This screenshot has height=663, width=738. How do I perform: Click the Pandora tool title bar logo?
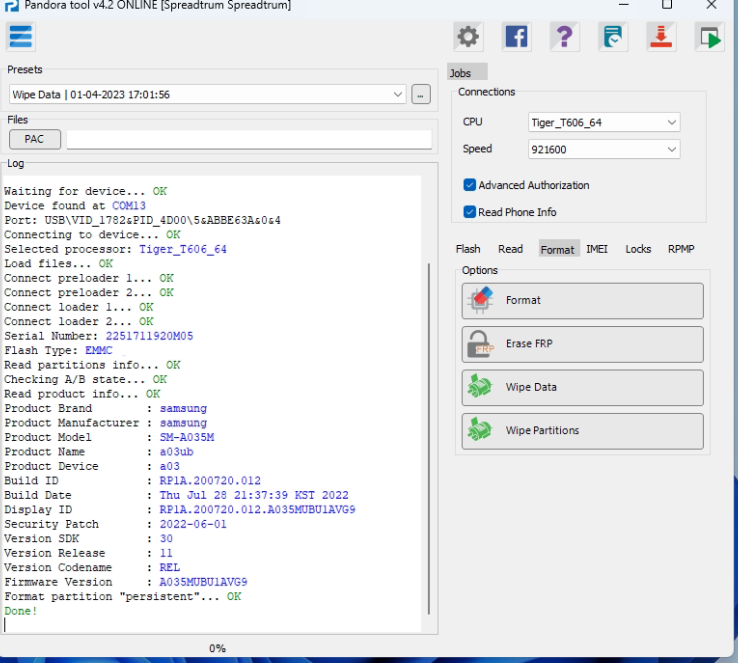coord(11,6)
